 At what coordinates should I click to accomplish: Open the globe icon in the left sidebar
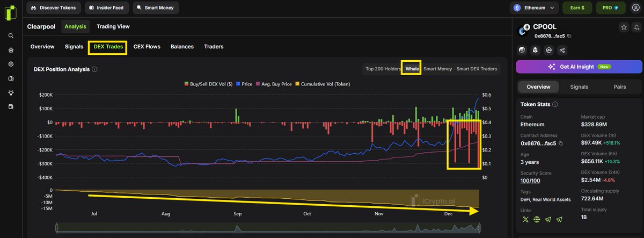click(x=11, y=64)
